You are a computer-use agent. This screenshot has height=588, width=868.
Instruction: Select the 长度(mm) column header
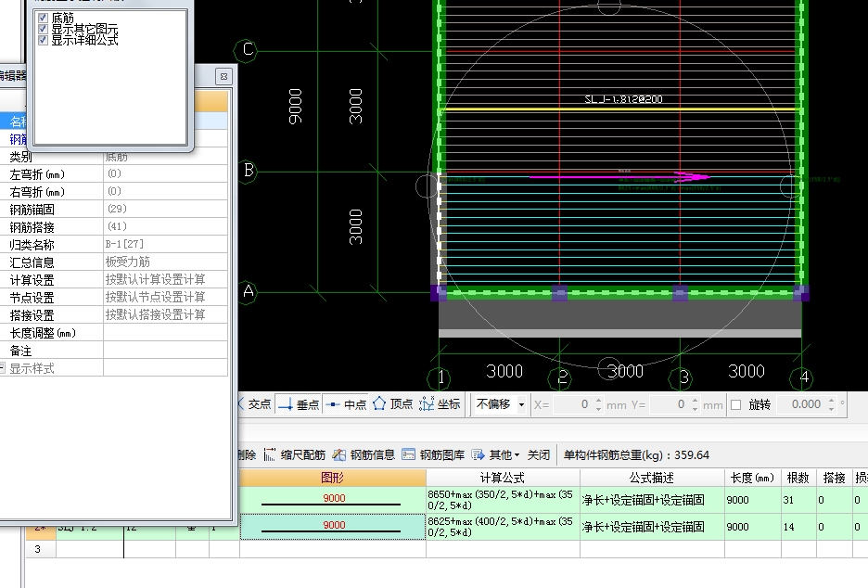tap(753, 478)
